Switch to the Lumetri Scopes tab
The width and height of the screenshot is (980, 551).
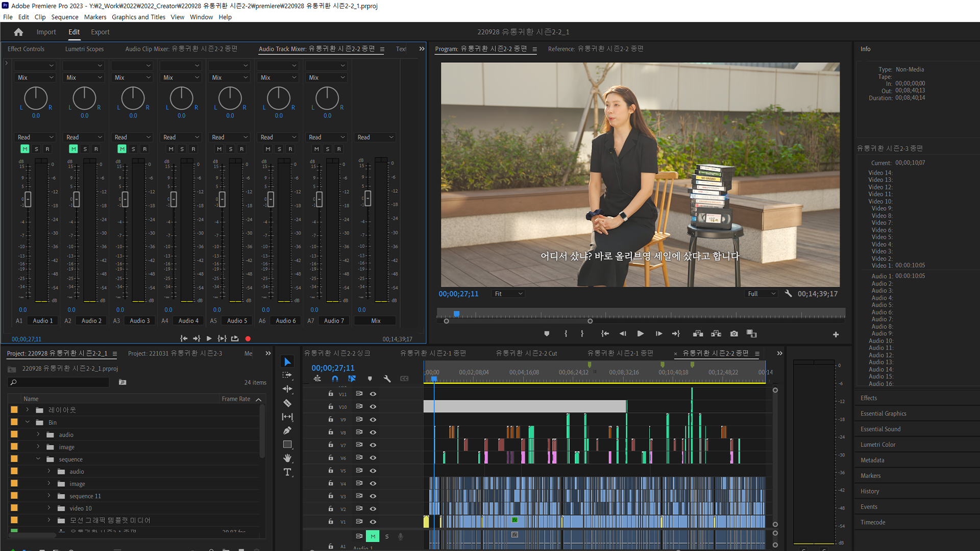click(x=84, y=49)
